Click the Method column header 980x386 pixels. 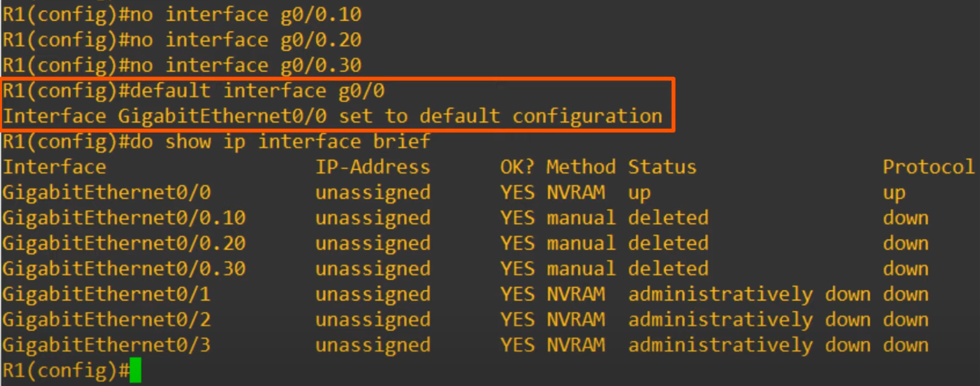pyautogui.click(x=581, y=167)
